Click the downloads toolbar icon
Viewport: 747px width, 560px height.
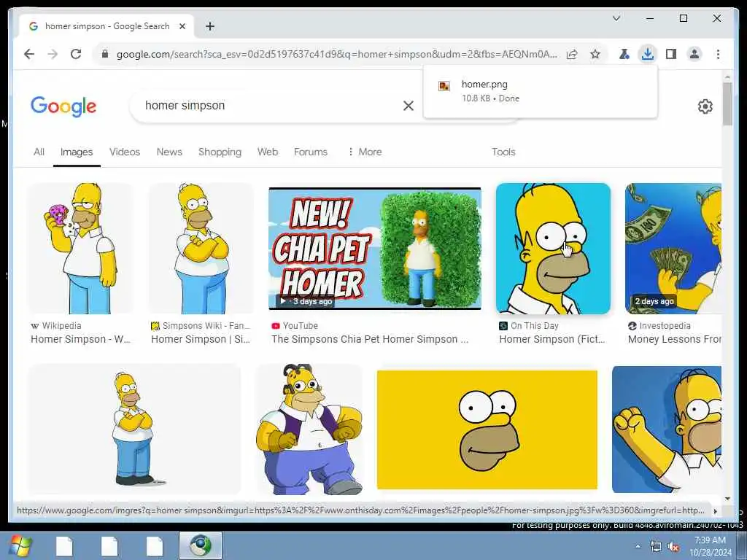647,54
